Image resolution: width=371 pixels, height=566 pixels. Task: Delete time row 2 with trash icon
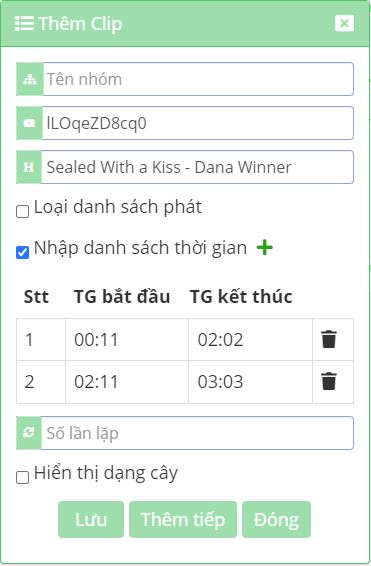329,382
